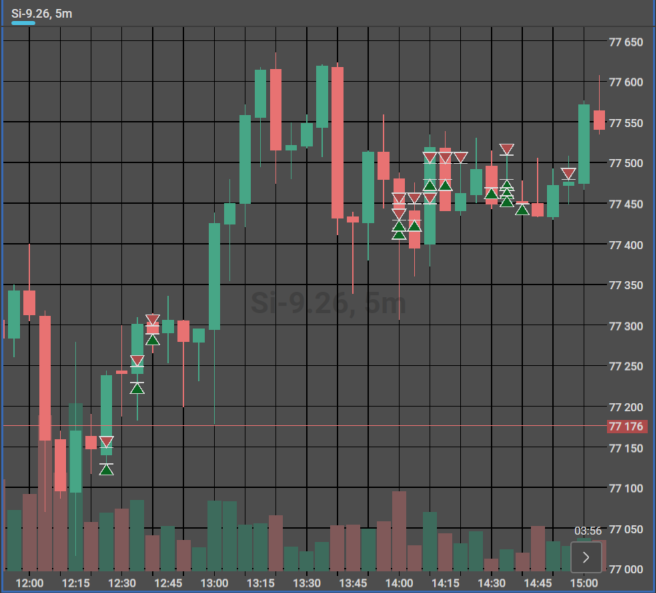Click the 77 650 price axis label
Screen dimensions: 656x593
pos(626,42)
